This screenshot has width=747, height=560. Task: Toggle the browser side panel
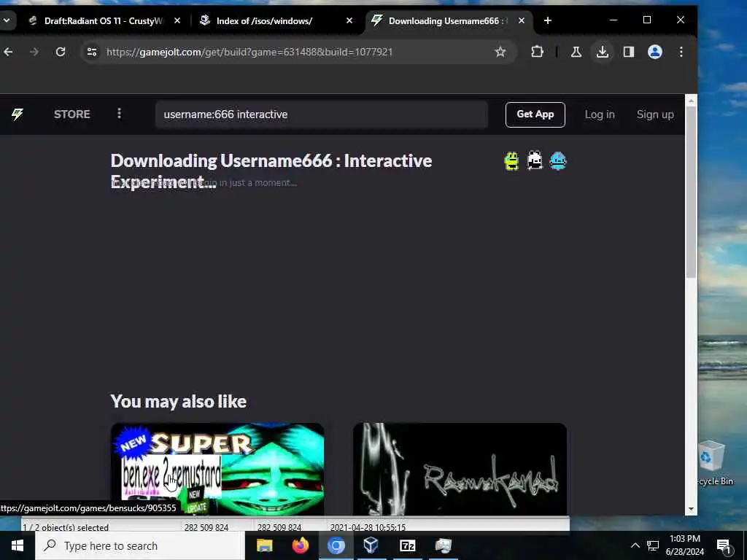[x=629, y=52]
